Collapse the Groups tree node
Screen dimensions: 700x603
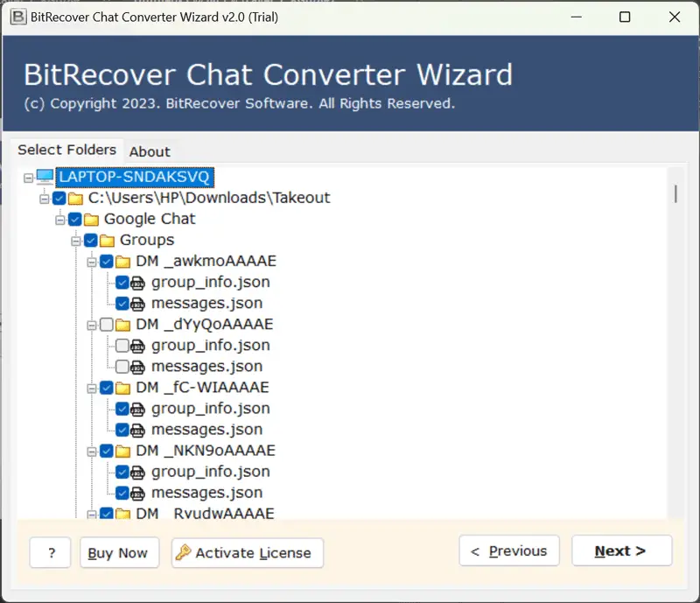(x=76, y=242)
